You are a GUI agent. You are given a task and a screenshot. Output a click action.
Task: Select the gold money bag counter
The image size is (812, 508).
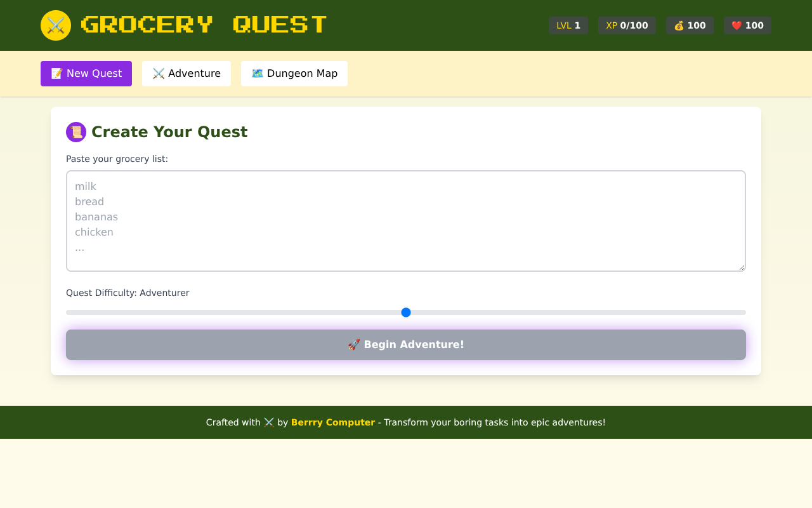[x=690, y=25]
